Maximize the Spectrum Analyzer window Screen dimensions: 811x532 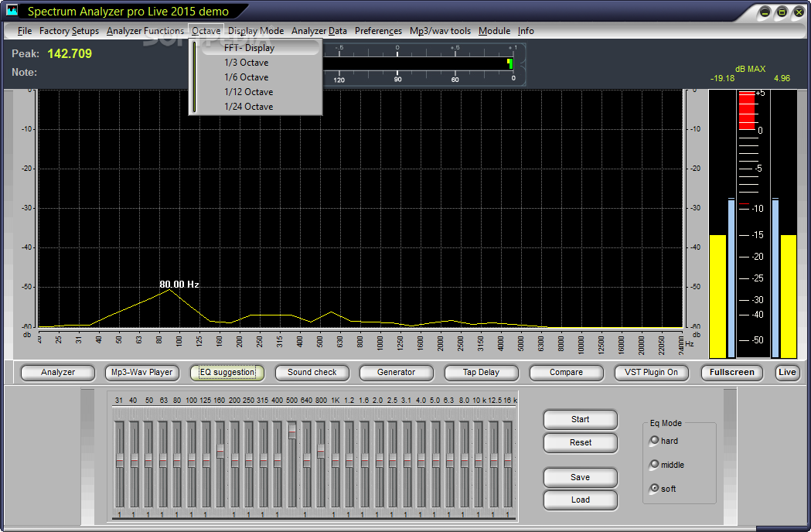(782, 12)
